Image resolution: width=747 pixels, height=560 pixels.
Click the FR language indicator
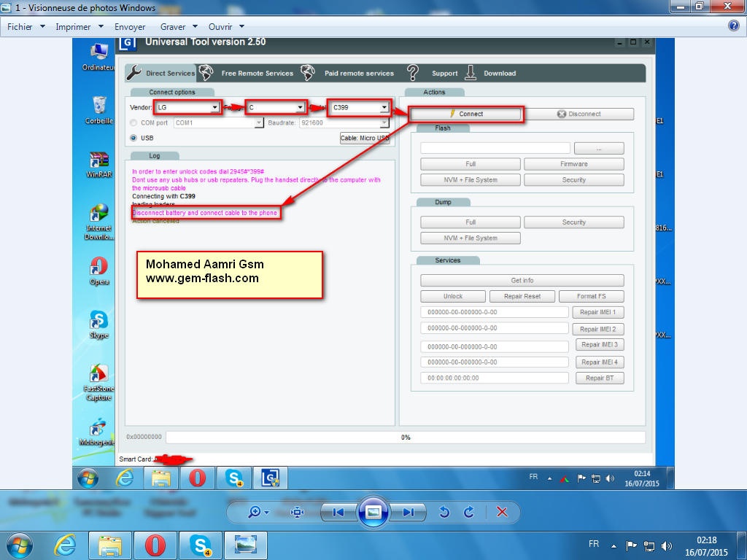click(x=594, y=544)
